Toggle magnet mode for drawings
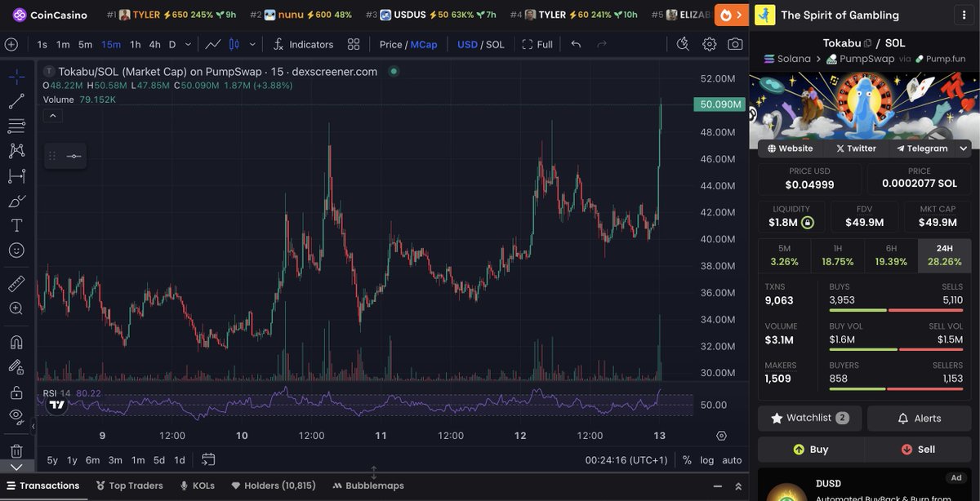The image size is (980, 501). click(x=16, y=342)
